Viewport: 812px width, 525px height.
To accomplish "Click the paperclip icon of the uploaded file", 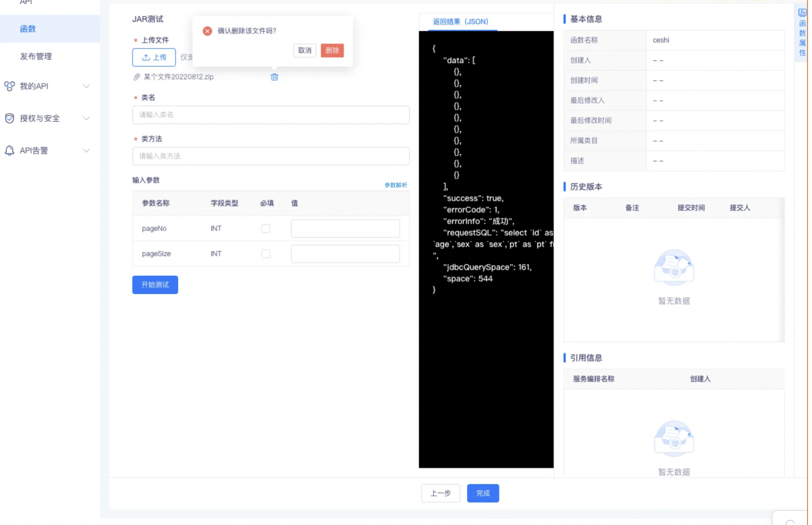I will (x=137, y=77).
